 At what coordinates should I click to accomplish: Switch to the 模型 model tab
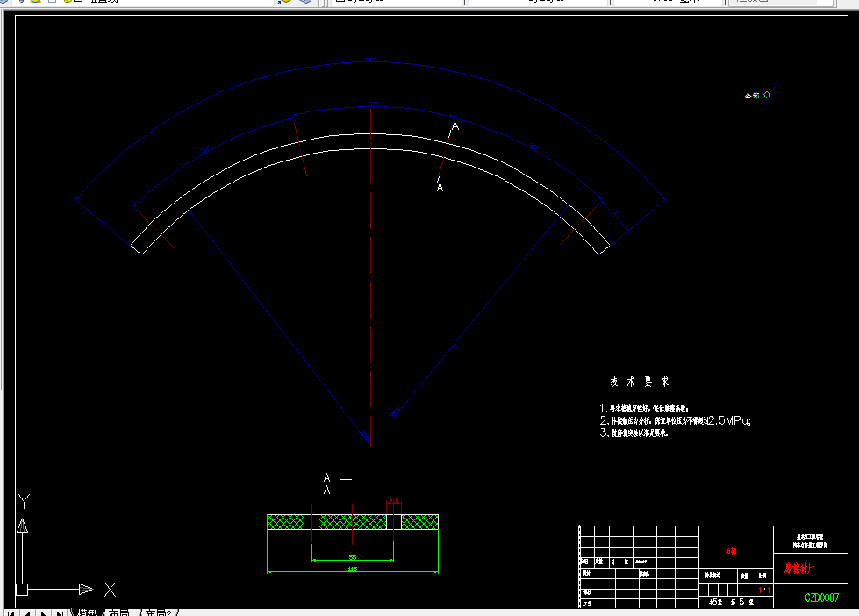(x=87, y=612)
